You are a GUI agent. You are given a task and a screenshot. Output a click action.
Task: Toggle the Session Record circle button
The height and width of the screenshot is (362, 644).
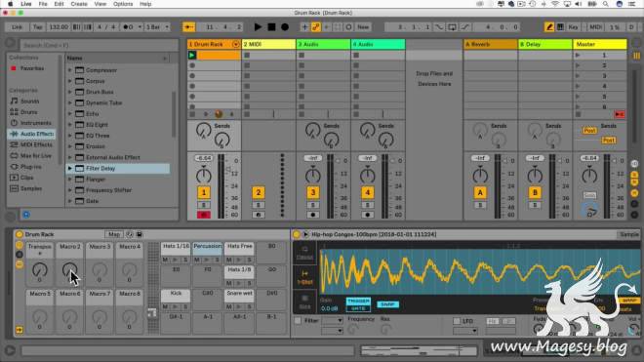(348, 27)
